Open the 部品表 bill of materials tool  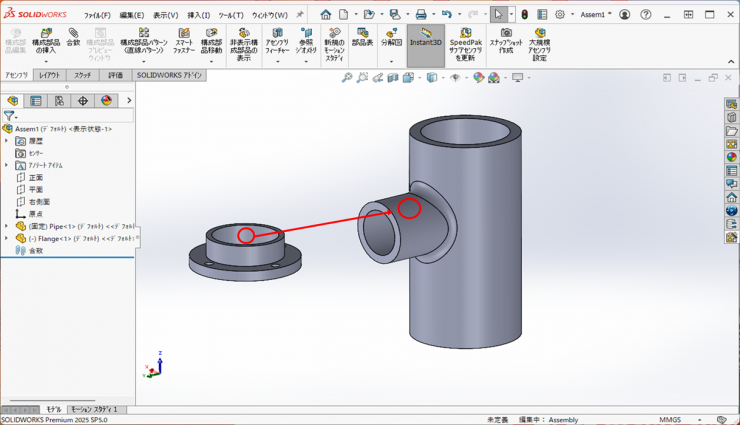(x=362, y=38)
